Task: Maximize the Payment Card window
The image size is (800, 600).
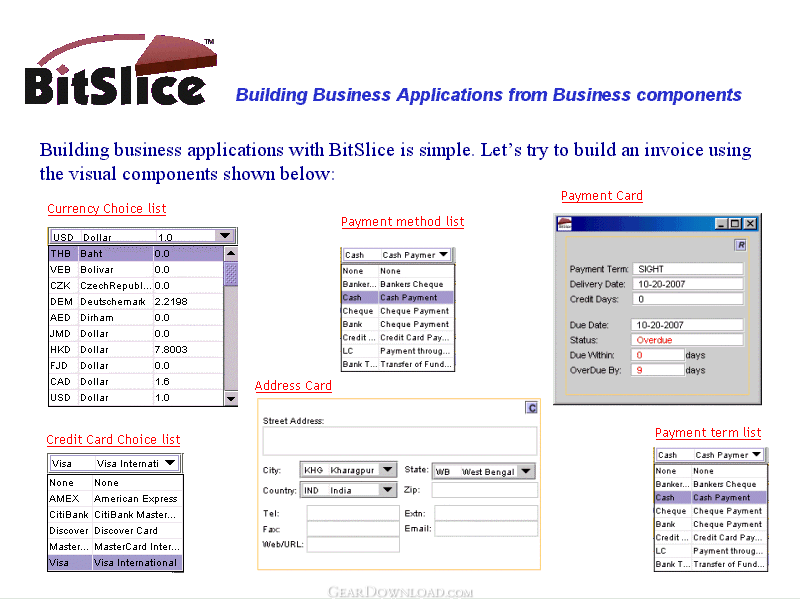Action: coord(735,224)
